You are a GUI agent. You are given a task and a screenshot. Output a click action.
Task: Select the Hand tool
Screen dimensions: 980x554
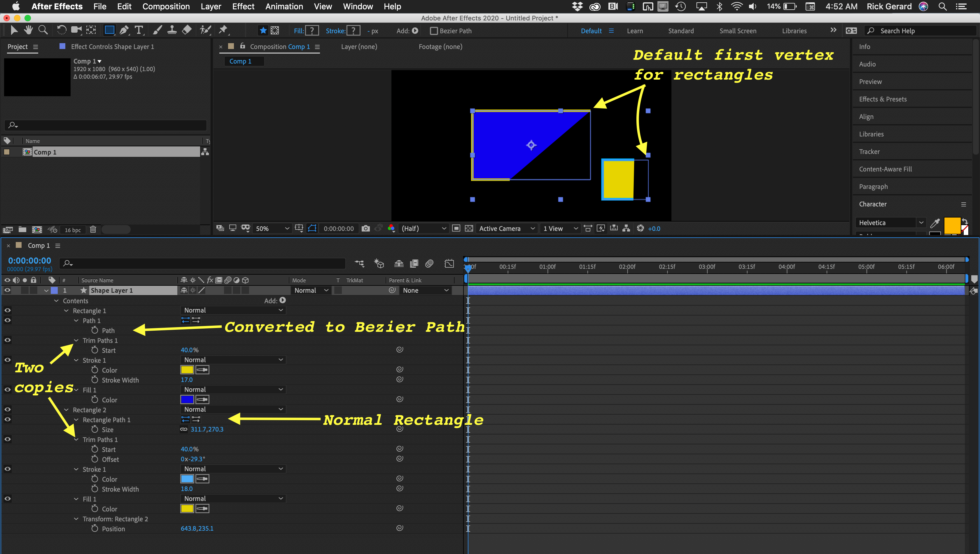pyautogui.click(x=28, y=30)
